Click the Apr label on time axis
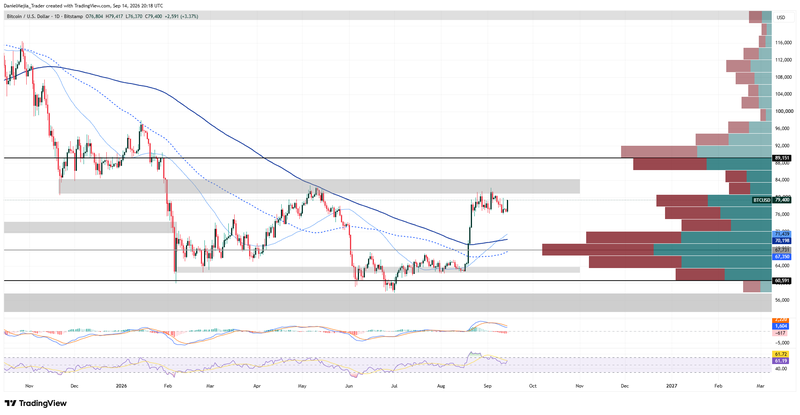This screenshot has height=415, width=800. (257, 386)
